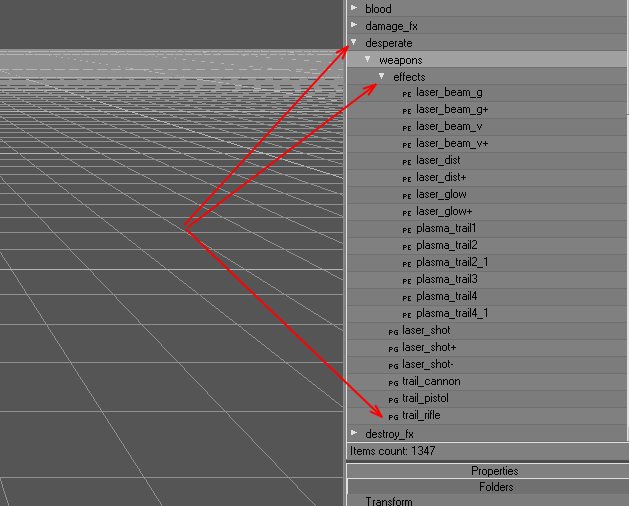This screenshot has height=506, width=629.
Task: Click the Transform section label
Action: coord(389,501)
